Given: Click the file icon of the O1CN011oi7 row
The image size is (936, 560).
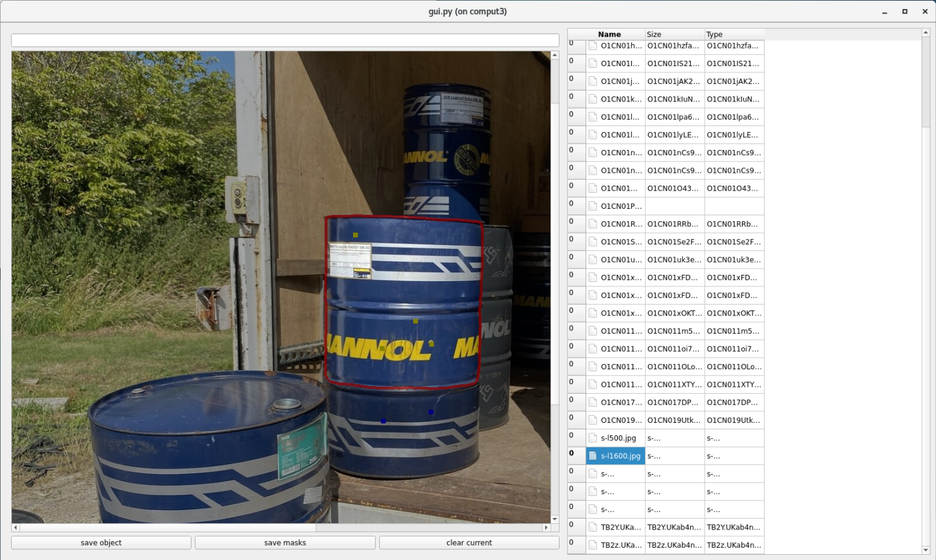Looking at the screenshot, I should 593,349.
